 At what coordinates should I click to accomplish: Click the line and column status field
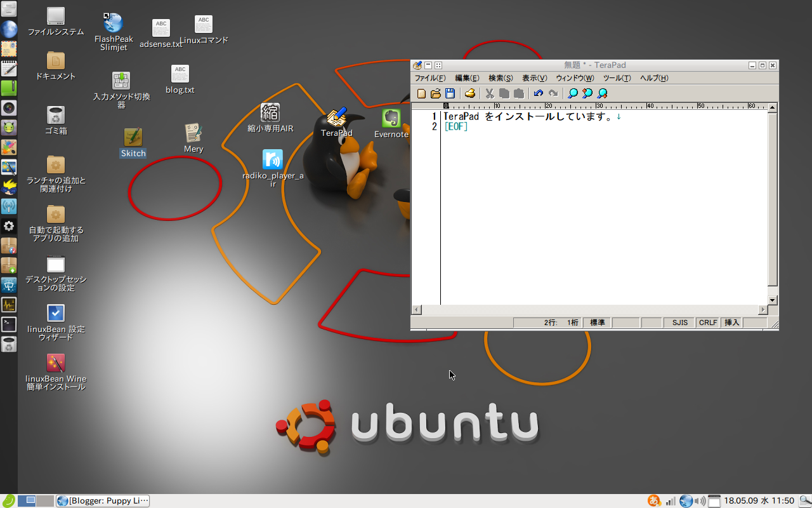click(561, 323)
